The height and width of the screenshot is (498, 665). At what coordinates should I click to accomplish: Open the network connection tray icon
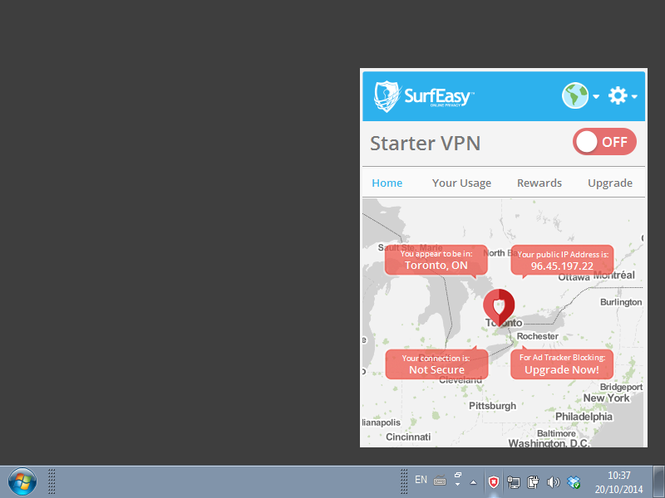(x=513, y=482)
